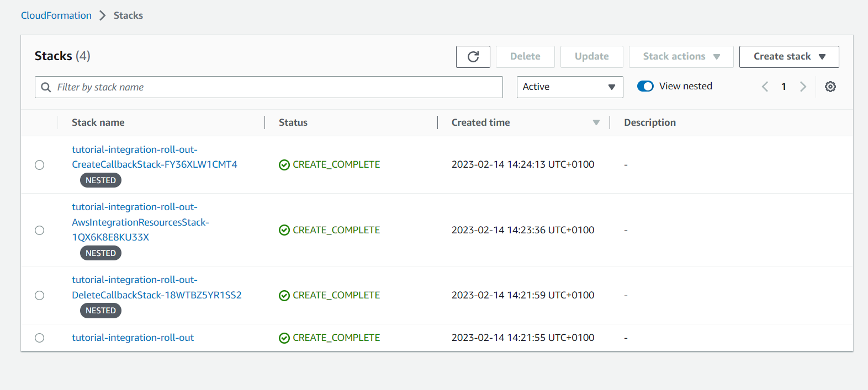Click the green check icon for tutorial-integration-roll-out status
Viewport: 868px width, 390px height.
point(284,338)
